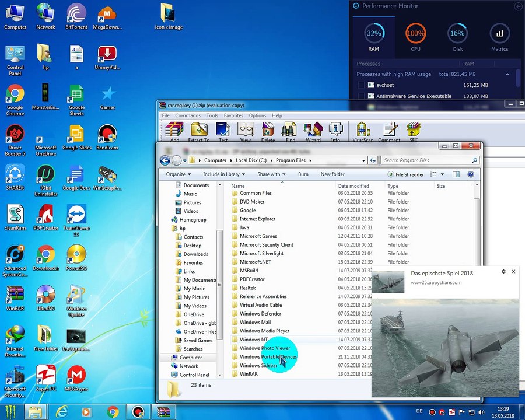Click the Explorer refresh button
The height and width of the screenshot is (420, 525).
coord(373,161)
